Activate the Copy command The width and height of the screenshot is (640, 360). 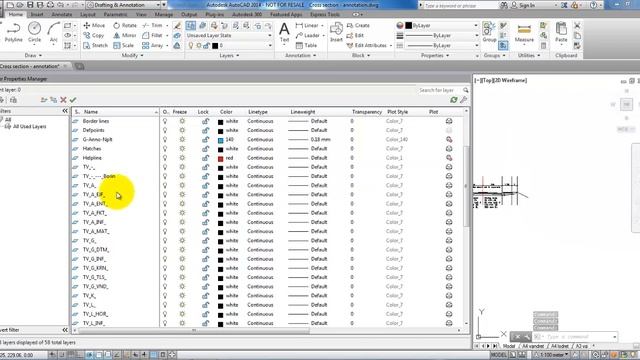pos(93,36)
